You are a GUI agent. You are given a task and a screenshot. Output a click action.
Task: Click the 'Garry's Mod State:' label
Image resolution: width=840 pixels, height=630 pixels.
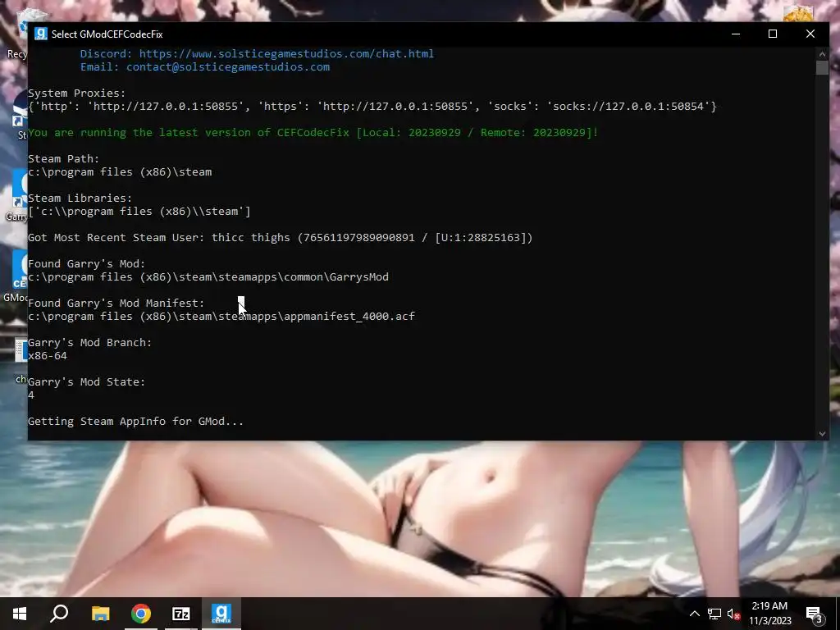pyautogui.click(x=87, y=382)
